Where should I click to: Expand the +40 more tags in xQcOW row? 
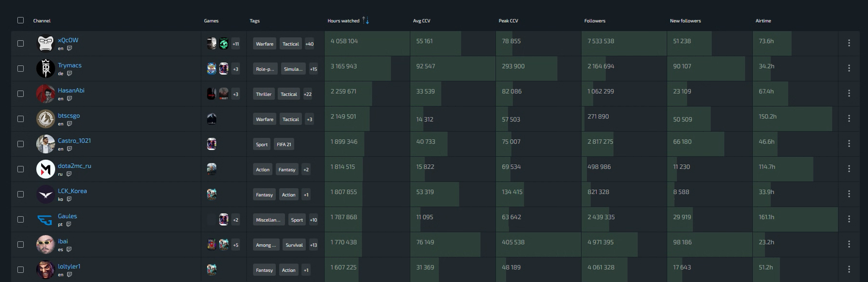pyautogui.click(x=309, y=43)
